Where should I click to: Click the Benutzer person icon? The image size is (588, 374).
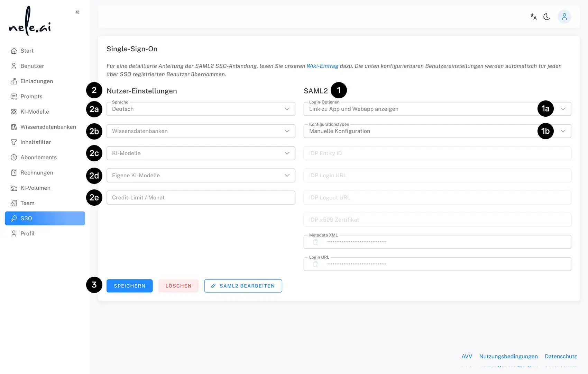(x=14, y=66)
